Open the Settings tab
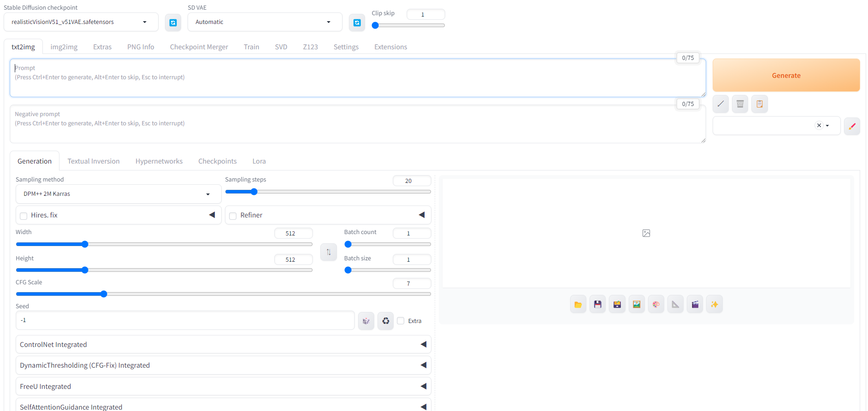Screen dimensions: 868x411 (x=346, y=47)
